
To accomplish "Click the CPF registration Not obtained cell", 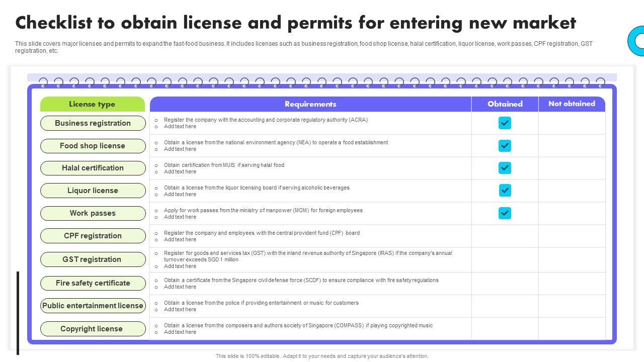I will [x=572, y=236].
